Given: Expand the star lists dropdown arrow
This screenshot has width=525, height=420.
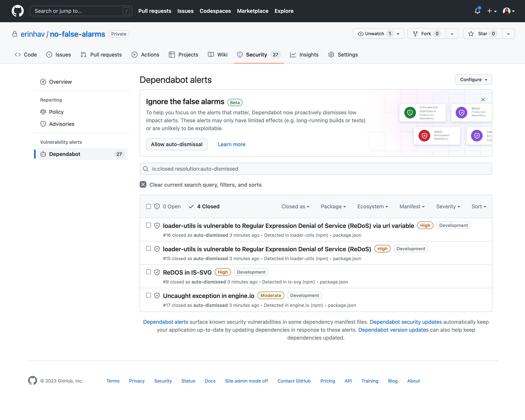Looking at the screenshot, I should (x=508, y=34).
